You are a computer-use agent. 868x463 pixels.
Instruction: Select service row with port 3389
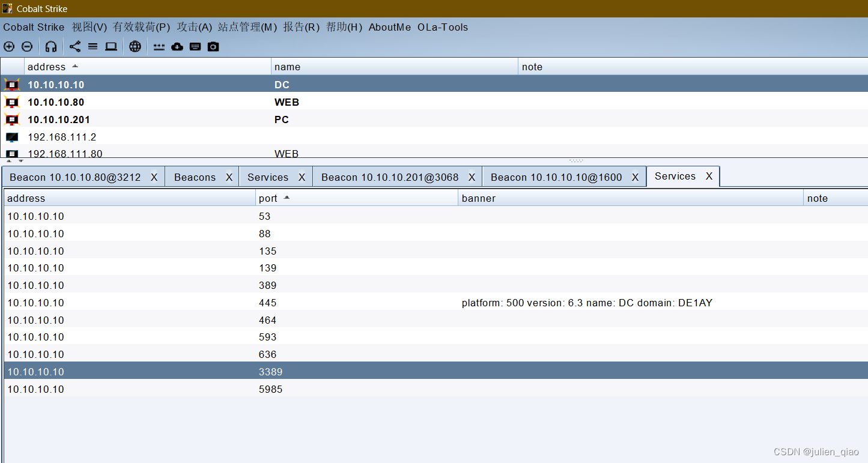coord(436,372)
